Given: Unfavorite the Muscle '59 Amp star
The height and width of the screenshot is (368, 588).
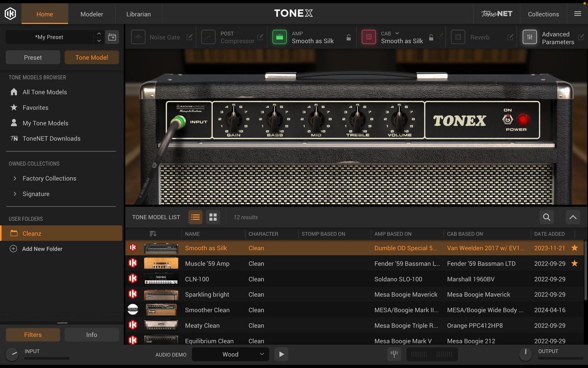Looking at the screenshot, I should (x=574, y=263).
